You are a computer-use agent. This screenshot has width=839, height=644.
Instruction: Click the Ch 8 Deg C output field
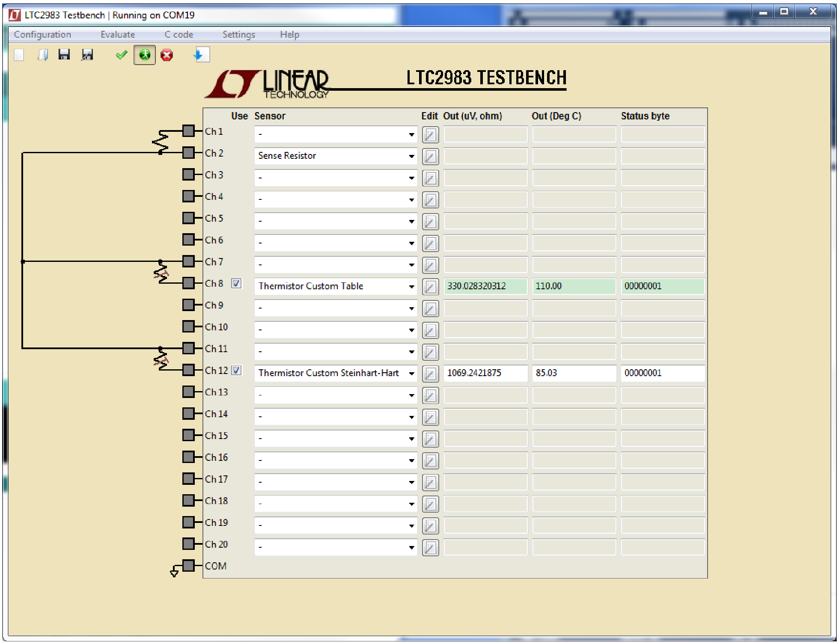[x=574, y=286]
